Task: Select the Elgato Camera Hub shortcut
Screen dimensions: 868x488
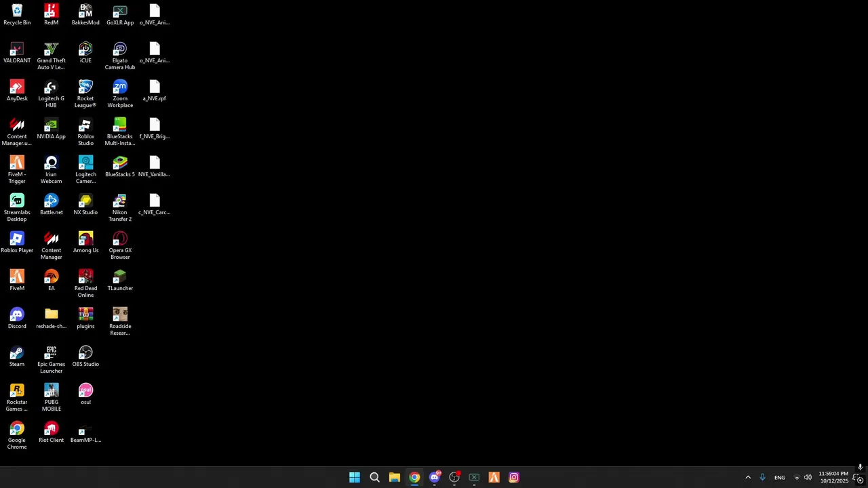Action: tap(120, 56)
